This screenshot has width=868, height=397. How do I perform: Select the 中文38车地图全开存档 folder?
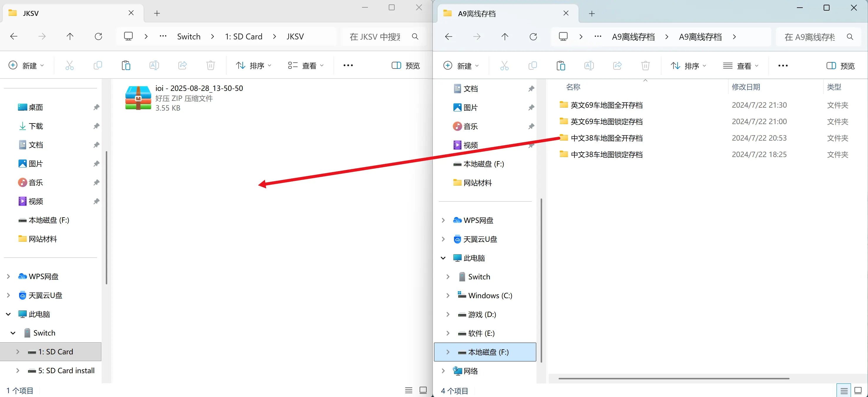click(x=601, y=138)
